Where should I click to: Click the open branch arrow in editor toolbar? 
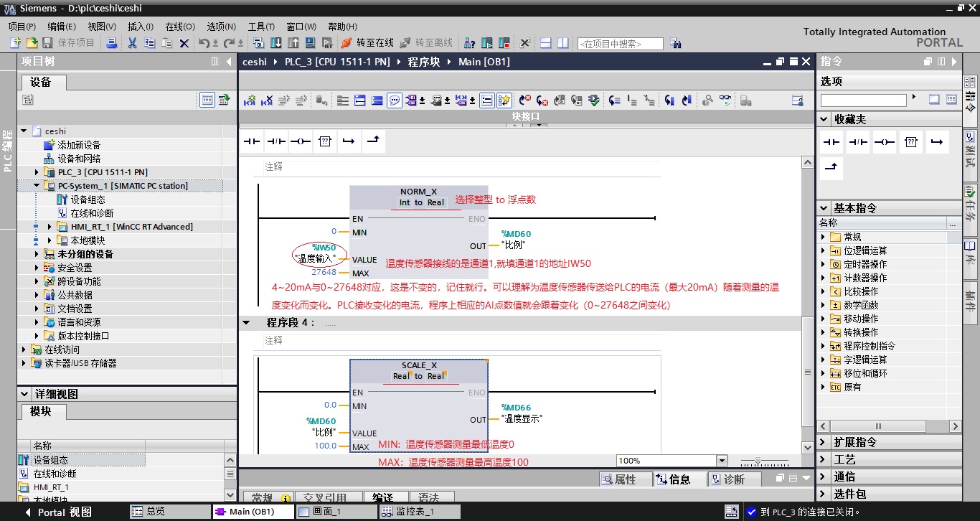pyautogui.click(x=349, y=141)
